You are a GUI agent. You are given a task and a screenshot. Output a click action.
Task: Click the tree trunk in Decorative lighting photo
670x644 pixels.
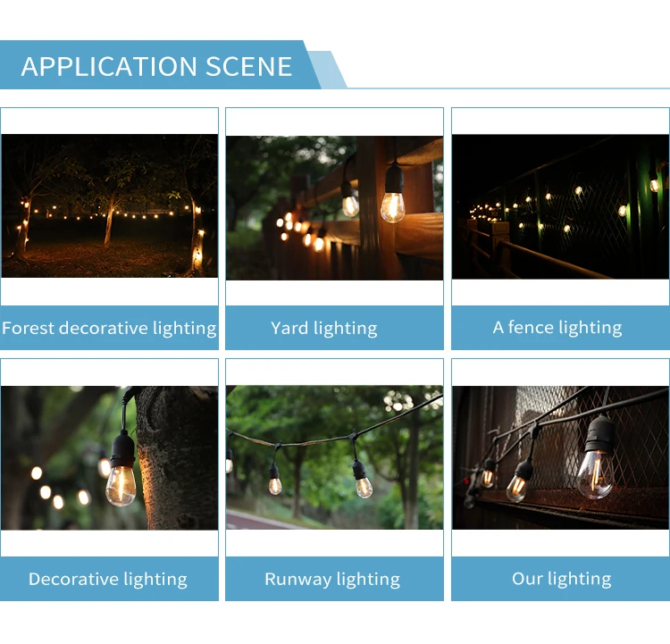177,458
